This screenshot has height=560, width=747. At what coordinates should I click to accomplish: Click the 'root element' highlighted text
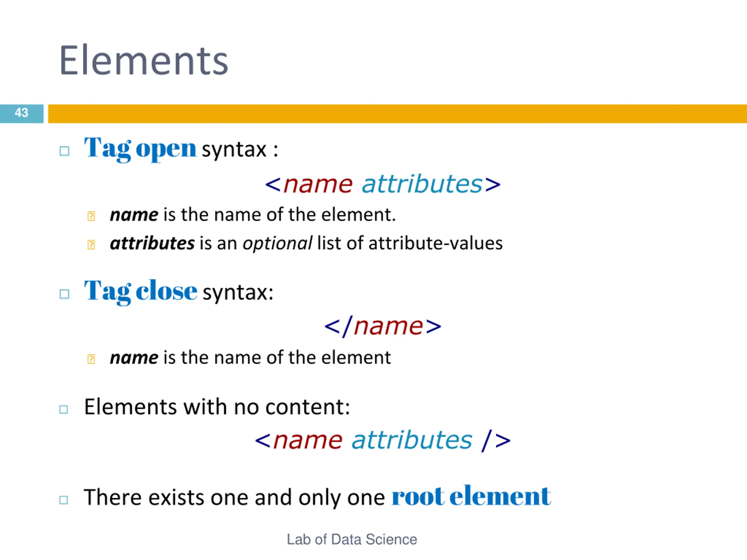coord(472,496)
